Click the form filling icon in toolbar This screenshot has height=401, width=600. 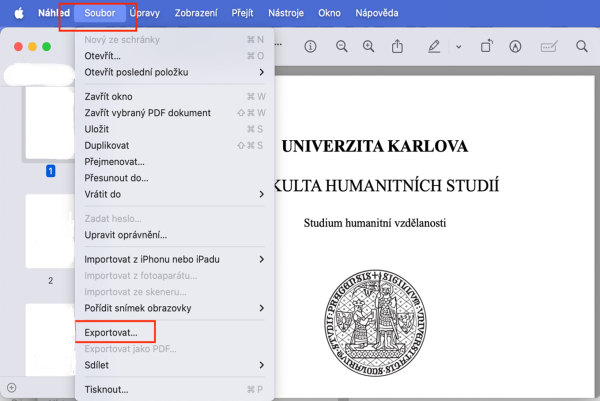548,47
